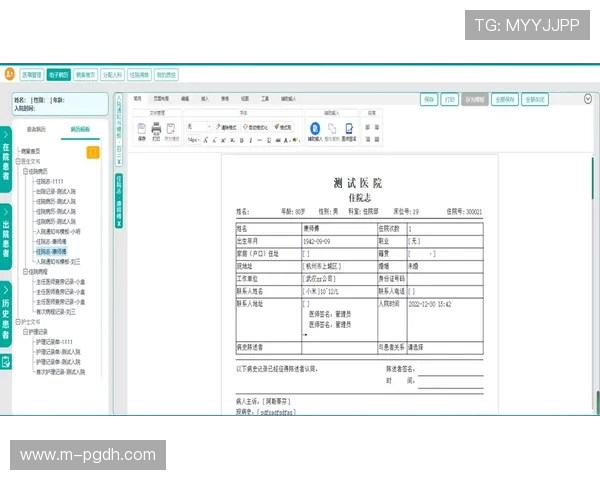The height and width of the screenshot is (480, 600).
Task: Collapse the 护理记录 tree node
Action: tap(25, 332)
